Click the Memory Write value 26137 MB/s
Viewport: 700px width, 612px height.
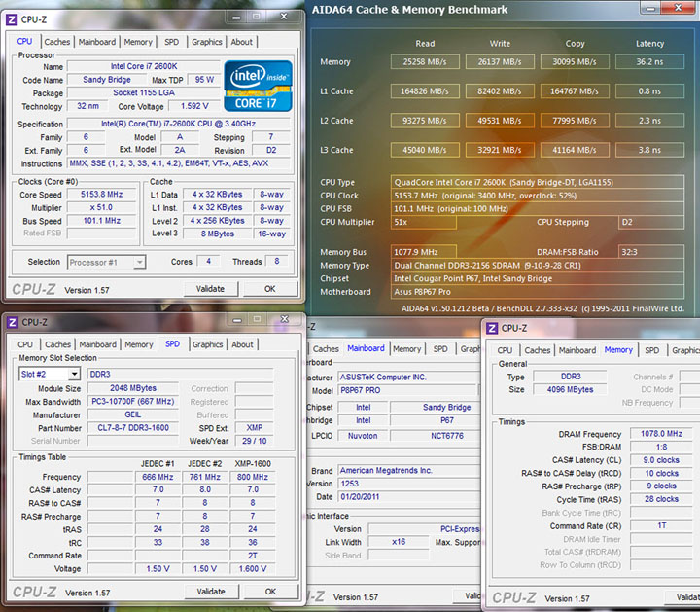tap(500, 61)
